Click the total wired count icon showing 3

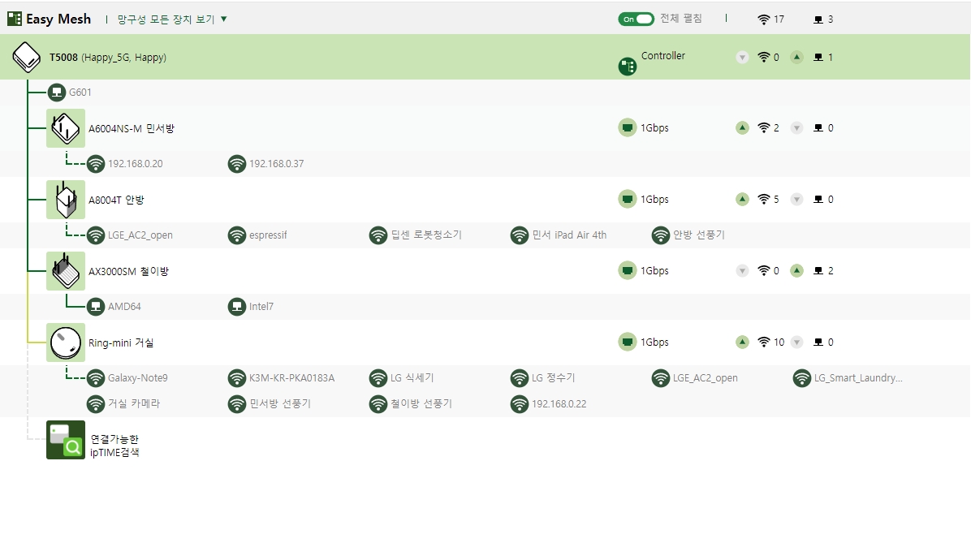pos(818,19)
